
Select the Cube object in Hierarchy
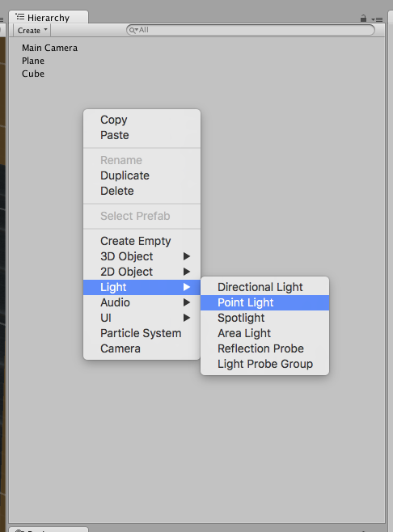click(33, 74)
